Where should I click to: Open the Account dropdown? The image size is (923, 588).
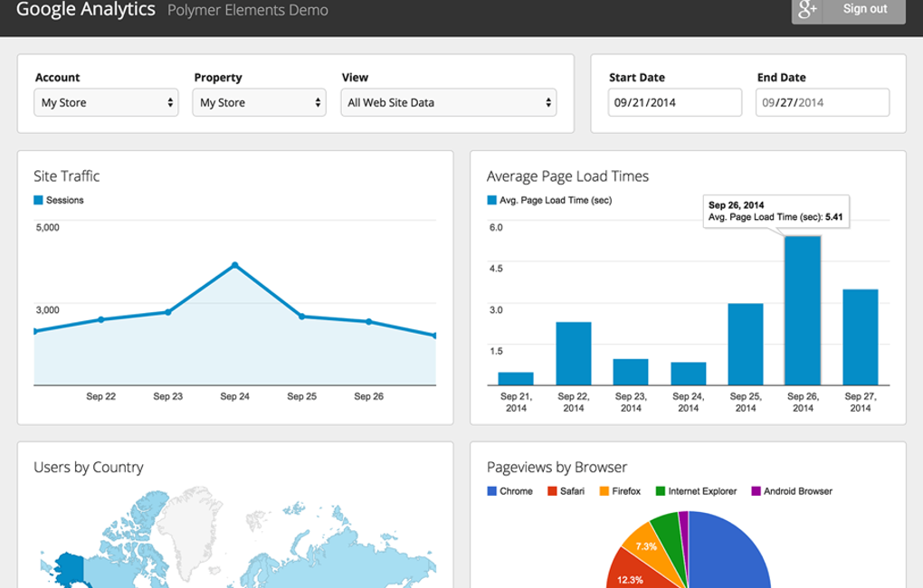[x=106, y=103]
